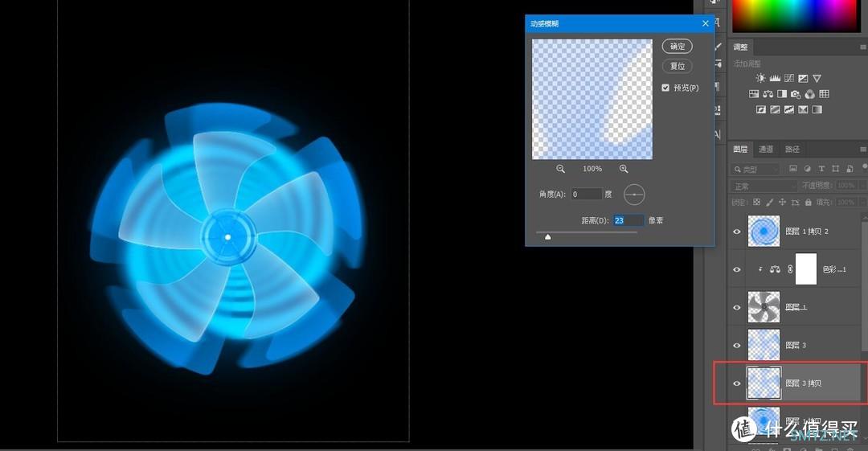Click the Motion Blur distance slider handle
Viewport: 868px width, 451px height.
(547, 236)
